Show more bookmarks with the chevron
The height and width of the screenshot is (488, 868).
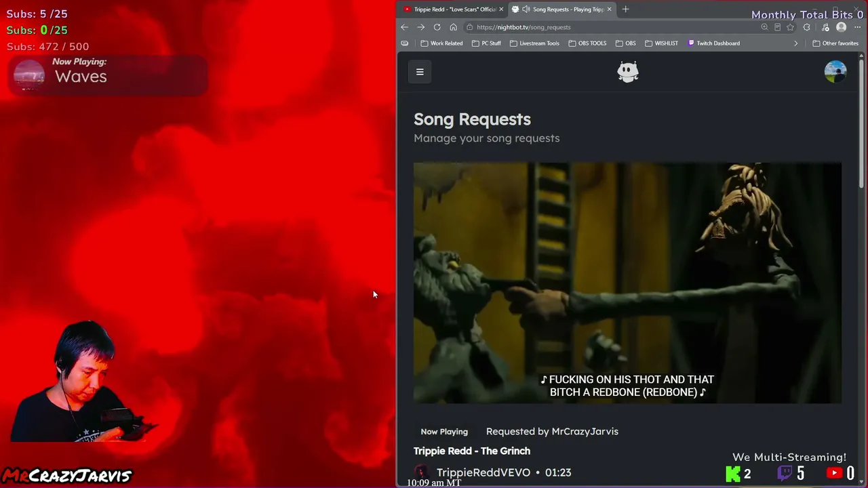point(796,43)
